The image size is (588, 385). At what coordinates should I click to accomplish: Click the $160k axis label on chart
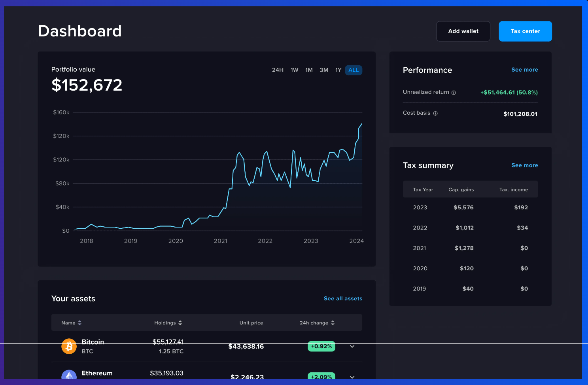point(61,112)
